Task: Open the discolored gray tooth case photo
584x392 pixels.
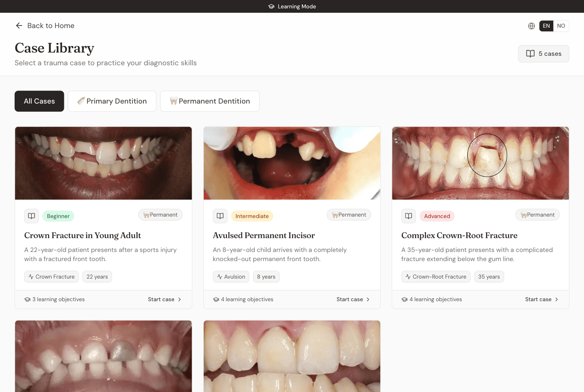Action: pyautogui.click(x=103, y=356)
